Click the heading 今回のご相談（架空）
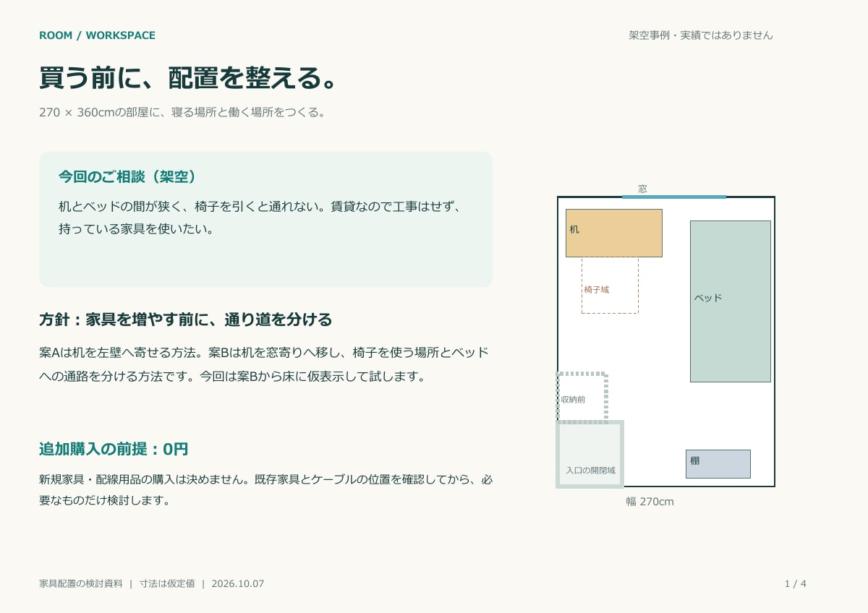This screenshot has height=613, width=868. 127,177
